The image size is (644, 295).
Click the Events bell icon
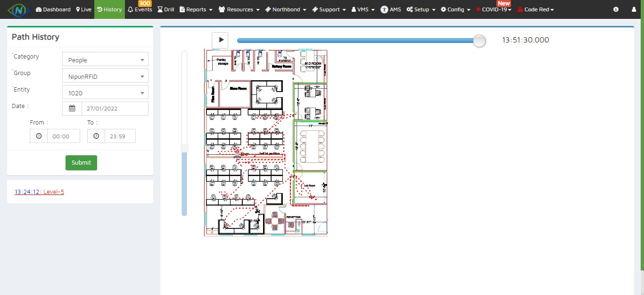[131, 9]
